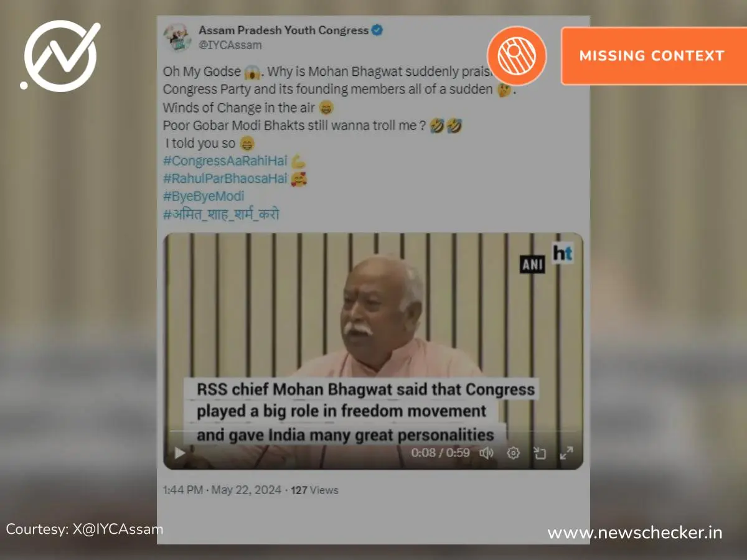Click the www.newschecker.in URL text
This screenshot has width=747, height=560.
[635, 533]
